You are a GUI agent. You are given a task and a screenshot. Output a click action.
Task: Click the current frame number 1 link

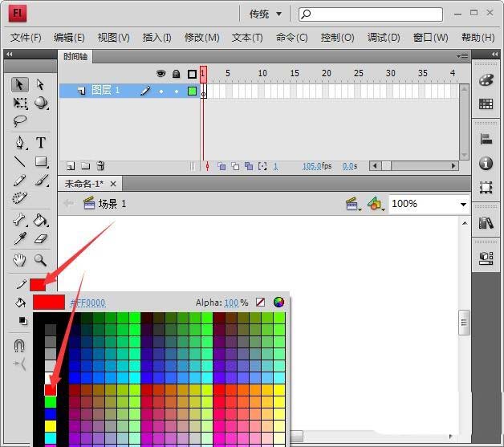click(x=275, y=166)
